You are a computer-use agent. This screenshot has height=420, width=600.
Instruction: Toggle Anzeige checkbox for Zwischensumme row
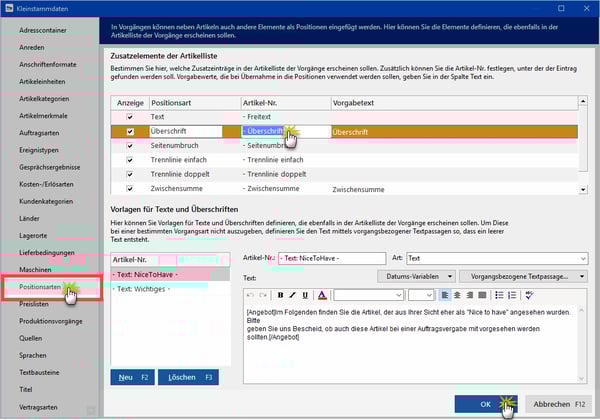(129, 187)
